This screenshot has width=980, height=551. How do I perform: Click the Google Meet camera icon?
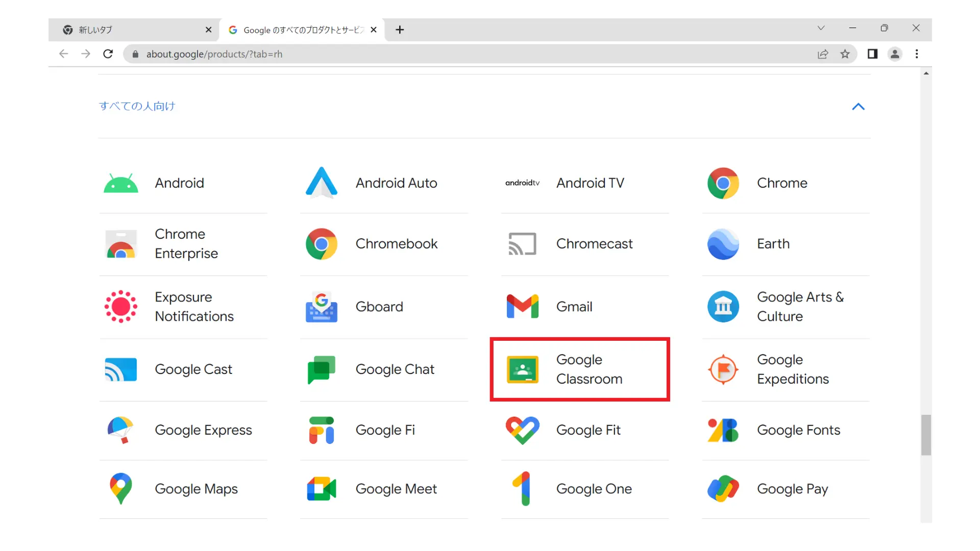tap(322, 489)
